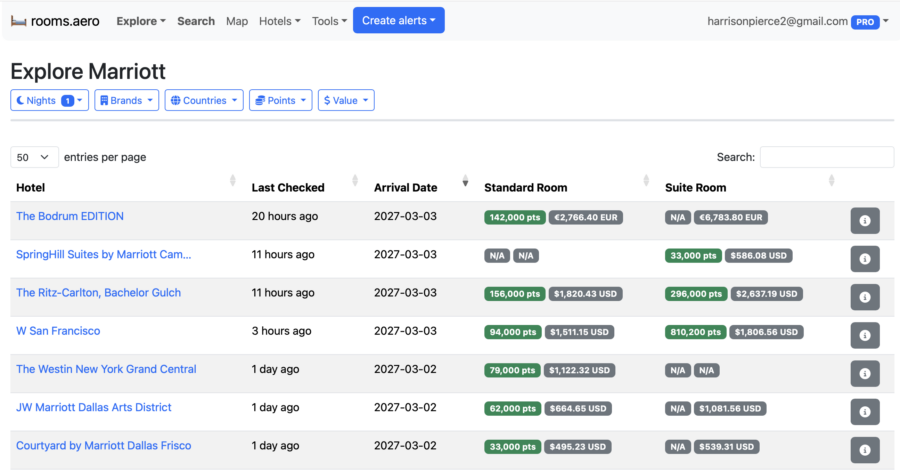Open the Points filter dropdown

click(281, 100)
